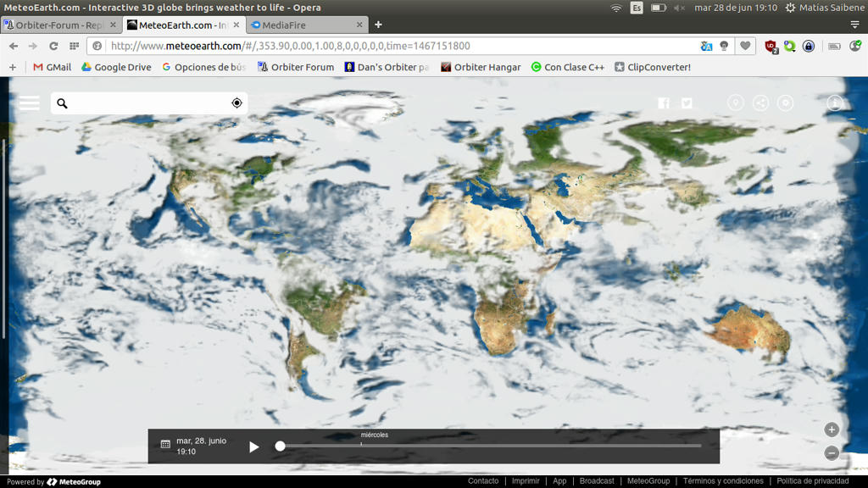The height and width of the screenshot is (488, 868).
Task: Open the Matías Saibene session menu
Action: [825, 8]
